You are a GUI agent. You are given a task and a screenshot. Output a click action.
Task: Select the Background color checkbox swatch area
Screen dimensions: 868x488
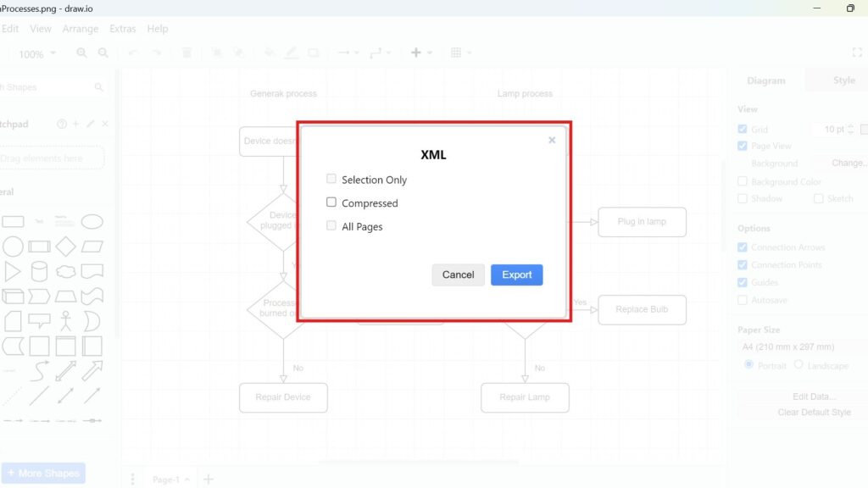tap(742, 180)
